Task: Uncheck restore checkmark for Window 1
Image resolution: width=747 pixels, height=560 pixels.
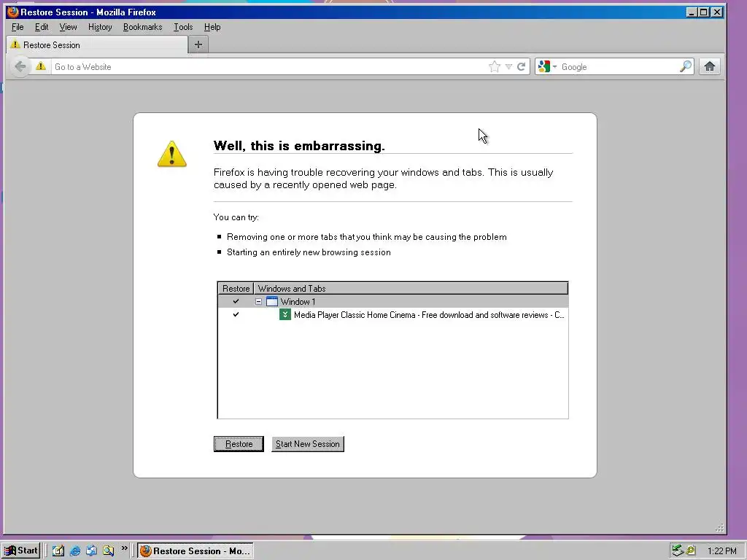Action: point(236,301)
